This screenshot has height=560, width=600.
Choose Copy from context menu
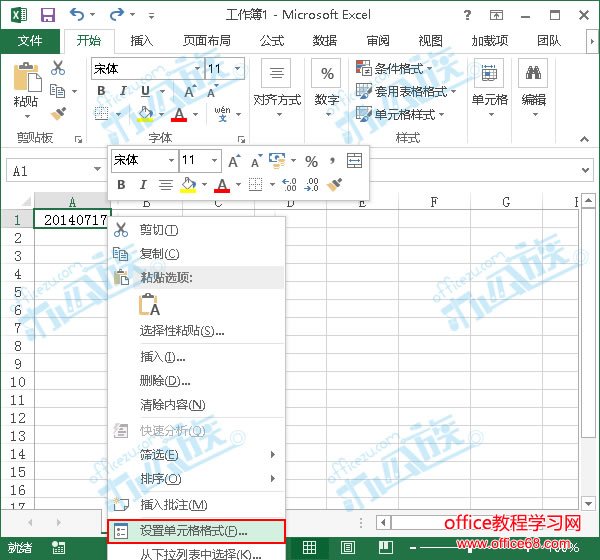point(197,254)
